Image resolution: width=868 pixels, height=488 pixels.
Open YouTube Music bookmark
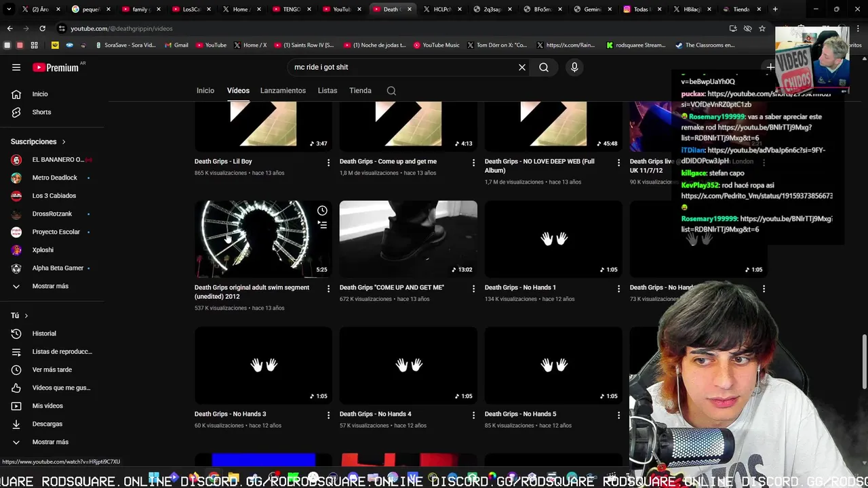tap(436, 45)
